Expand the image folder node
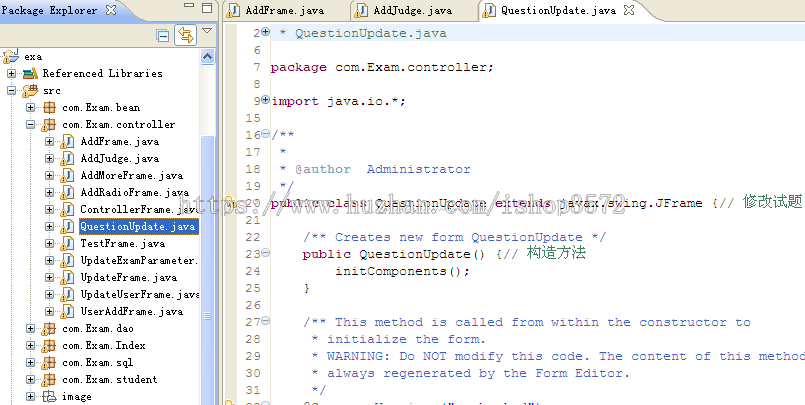The image size is (805, 405). (30, 396)
